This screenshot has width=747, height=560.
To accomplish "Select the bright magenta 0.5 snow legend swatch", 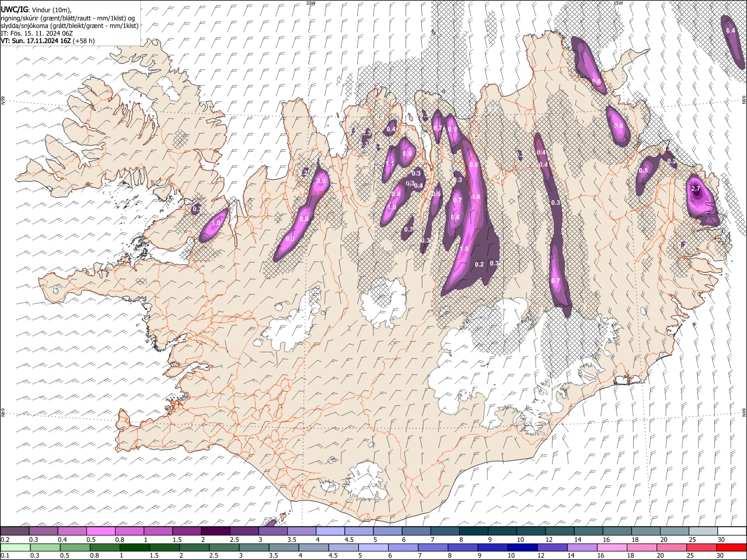I will (x=101, y=531).
